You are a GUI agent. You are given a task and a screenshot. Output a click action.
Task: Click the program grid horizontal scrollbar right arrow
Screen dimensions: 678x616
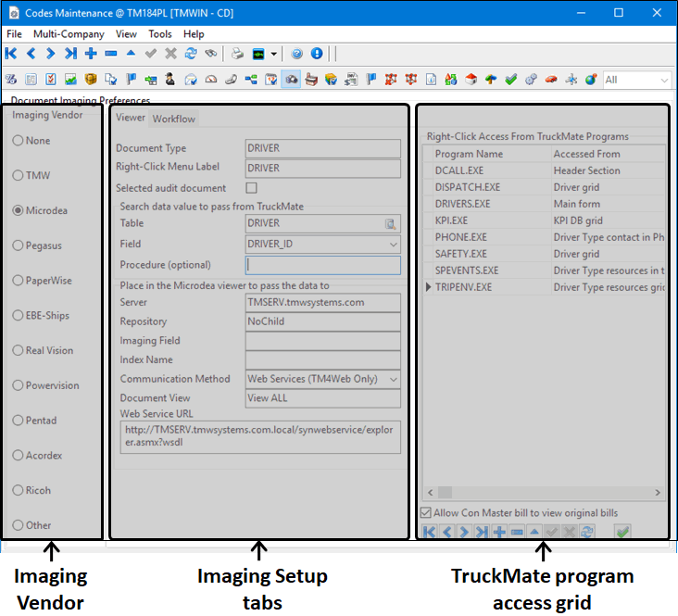click(659, 493)
